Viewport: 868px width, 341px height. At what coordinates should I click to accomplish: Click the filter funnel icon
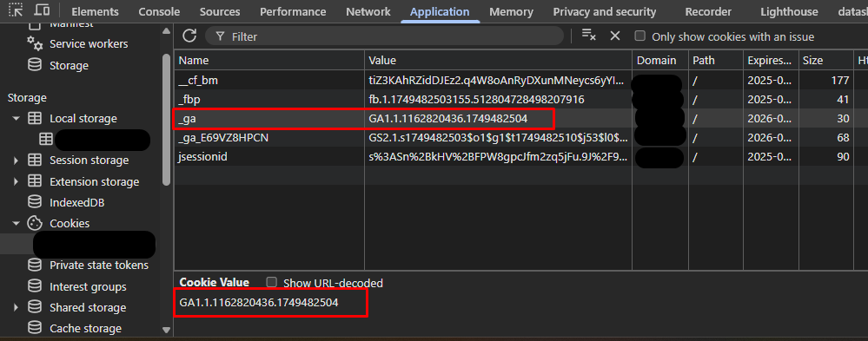pos(221,36)
